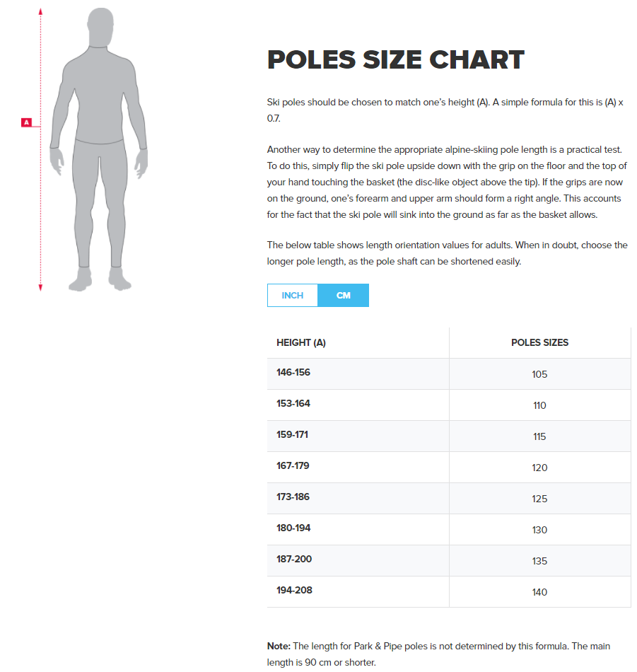Click the 140 pole size value
637x672 pixels.
tap(539, 592)
